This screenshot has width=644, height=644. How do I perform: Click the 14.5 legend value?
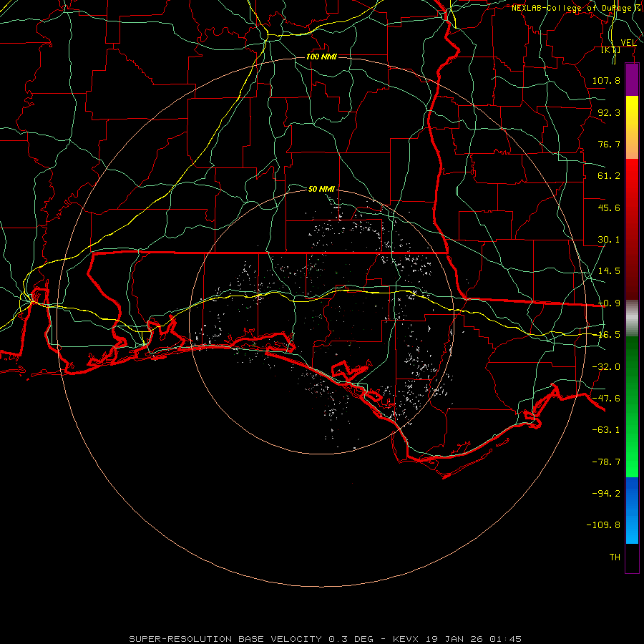[609, 271]
